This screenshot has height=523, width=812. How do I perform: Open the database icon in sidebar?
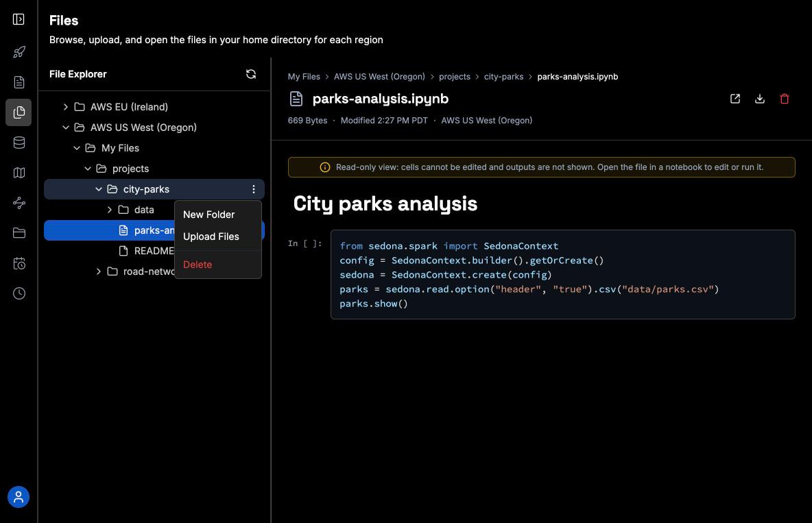tap(19, 143)
